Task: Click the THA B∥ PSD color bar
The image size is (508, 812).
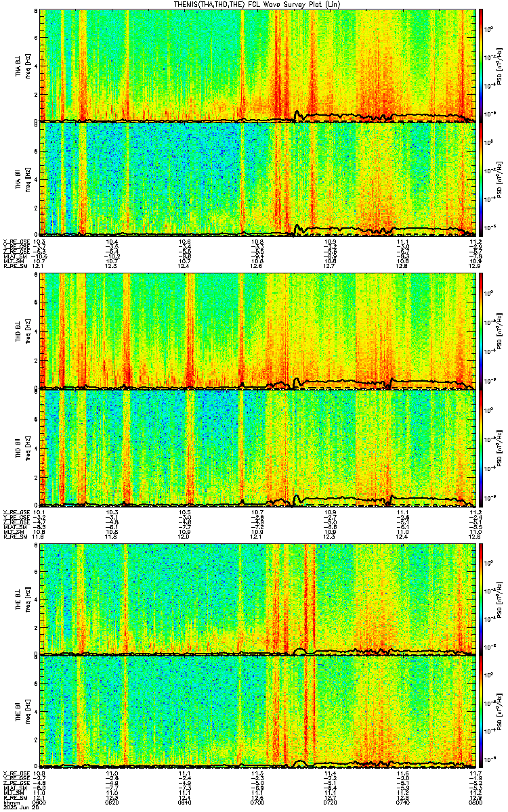Action: tap(481, 179)
